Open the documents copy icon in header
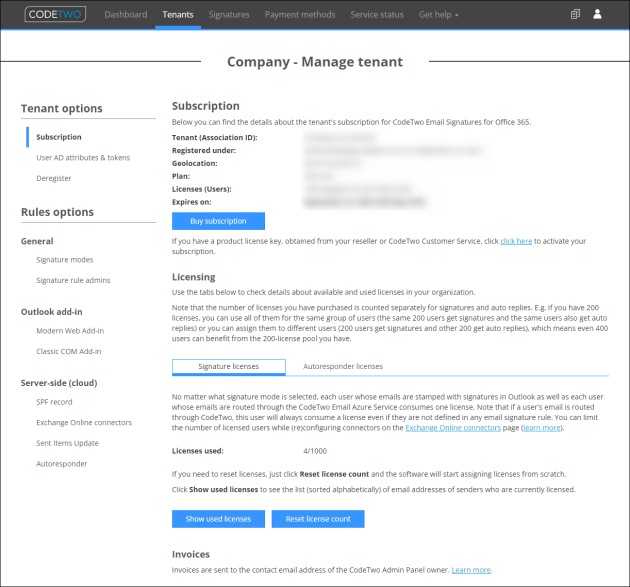The width and height of the screenshot is (630, 587). (575, 14)
